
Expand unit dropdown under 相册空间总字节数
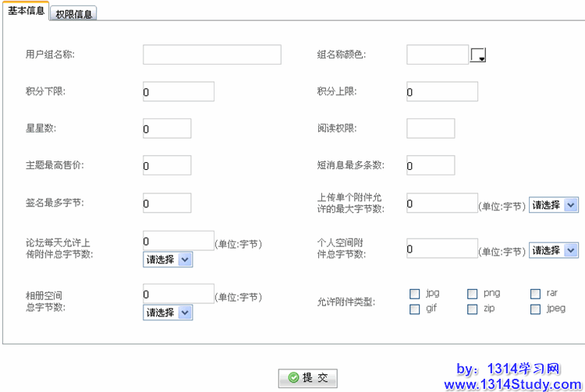click(168, 313)
